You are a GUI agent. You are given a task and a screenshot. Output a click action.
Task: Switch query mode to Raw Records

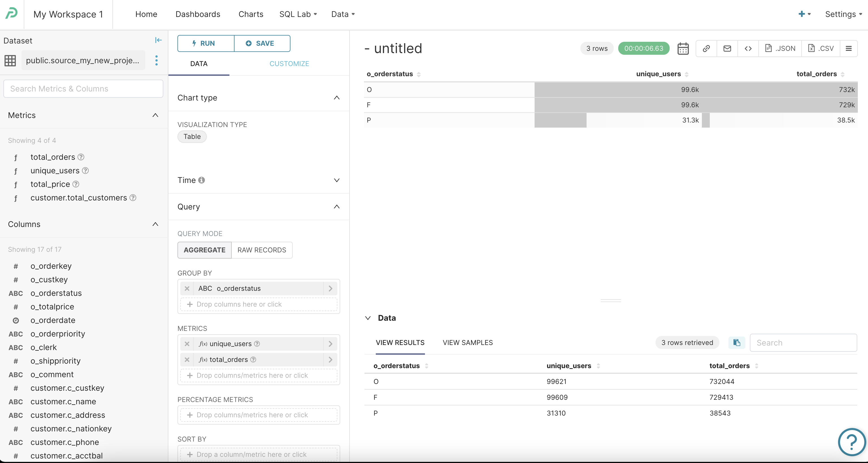pyautogui.click(x=261, y=250)
